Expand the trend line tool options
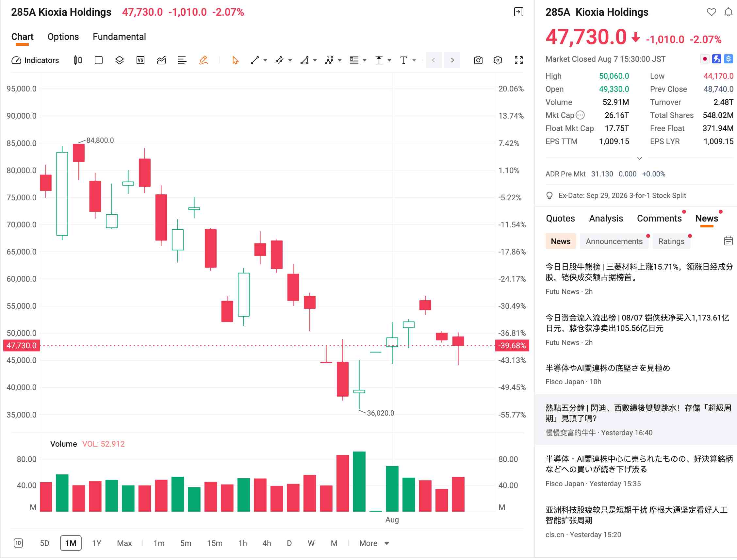The image size is (737, 560). [265, 60]
